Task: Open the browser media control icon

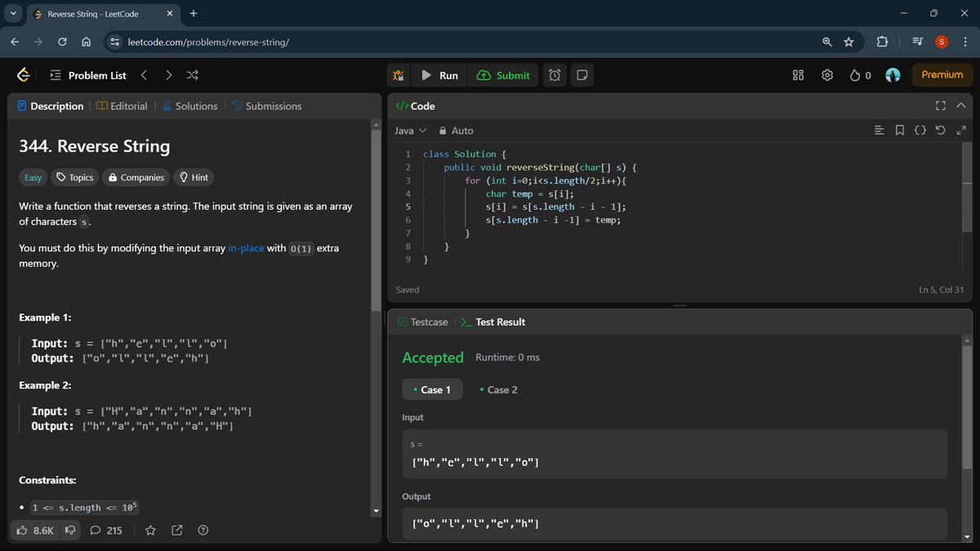Action: point(918,42)
